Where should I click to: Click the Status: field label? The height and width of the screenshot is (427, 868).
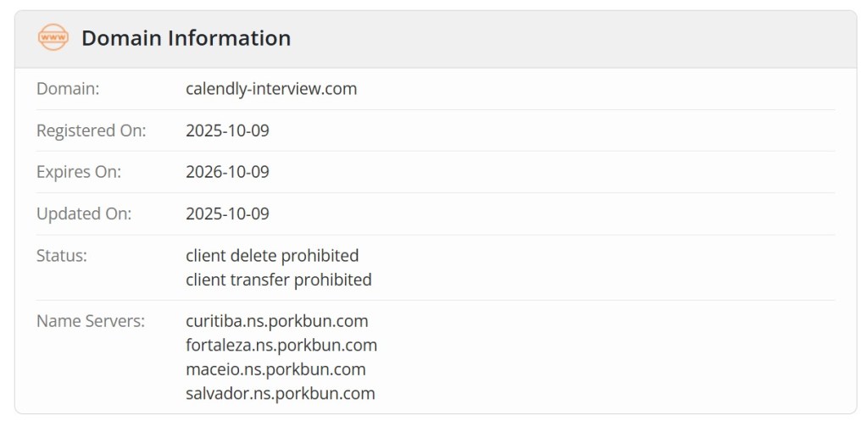pos(62,255)
